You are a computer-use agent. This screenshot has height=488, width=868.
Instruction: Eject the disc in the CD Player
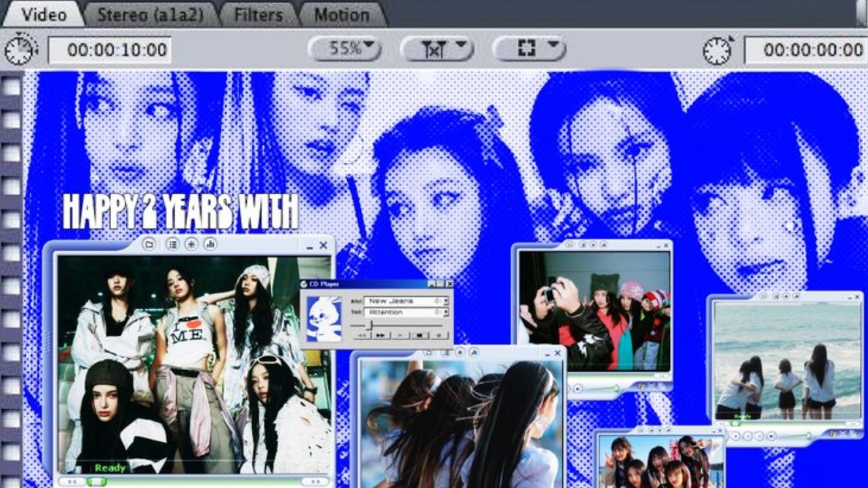pyautogui.click(x=440, y=335)
